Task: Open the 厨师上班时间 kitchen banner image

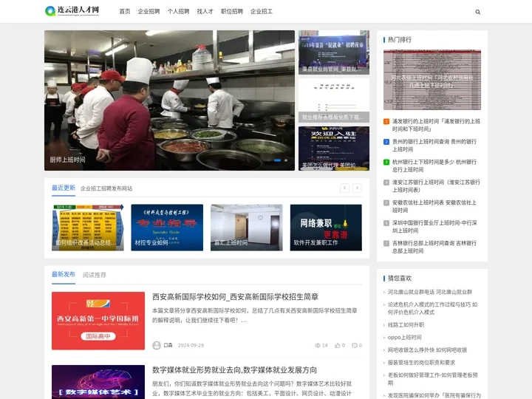Action: click(x=169, y=100)
